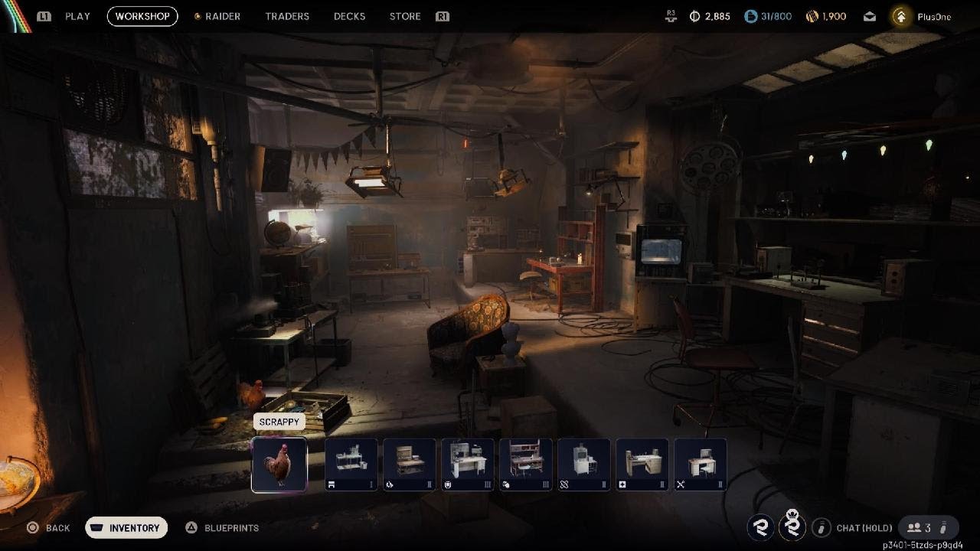Image resolution: width=980 pixels, height=551 pixels.
Task: Click the first emote squiggle icon
Action: point(761,527)
